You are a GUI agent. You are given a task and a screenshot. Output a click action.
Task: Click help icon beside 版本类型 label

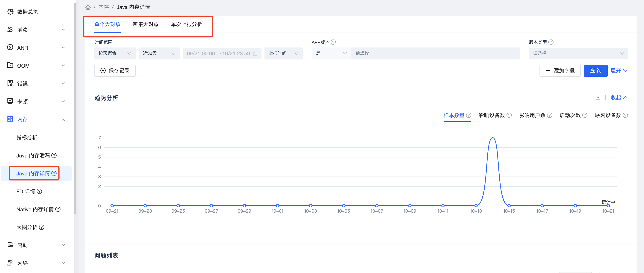tap(551, 42)
